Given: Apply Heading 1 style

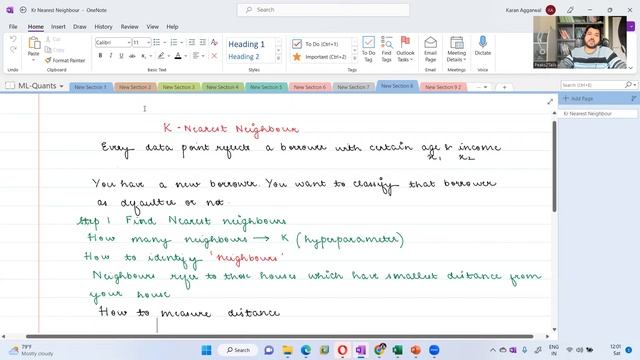Looking at the screenshot, I should 247,44.
